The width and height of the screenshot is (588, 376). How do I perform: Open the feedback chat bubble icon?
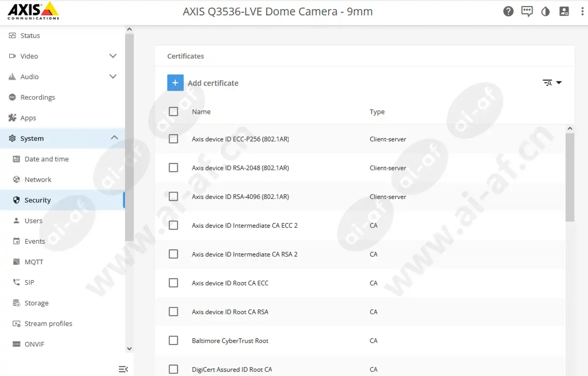[527, 12]
